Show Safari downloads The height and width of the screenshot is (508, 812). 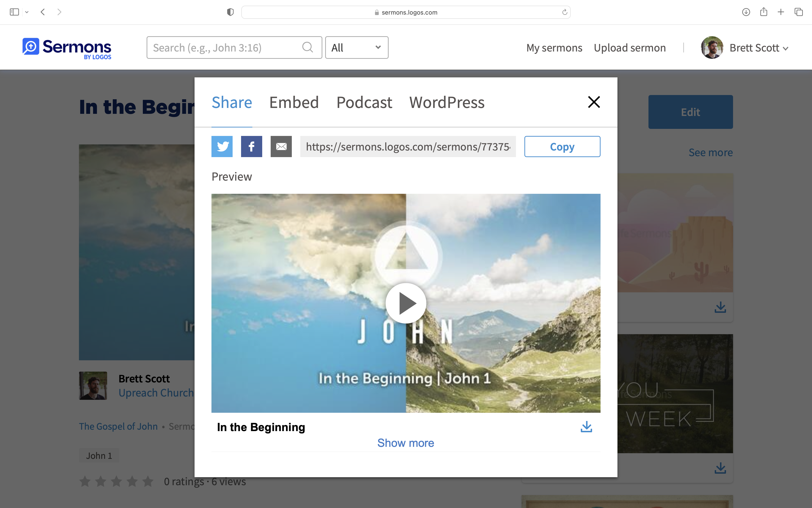pyautogui.click(x=746, y=12)
